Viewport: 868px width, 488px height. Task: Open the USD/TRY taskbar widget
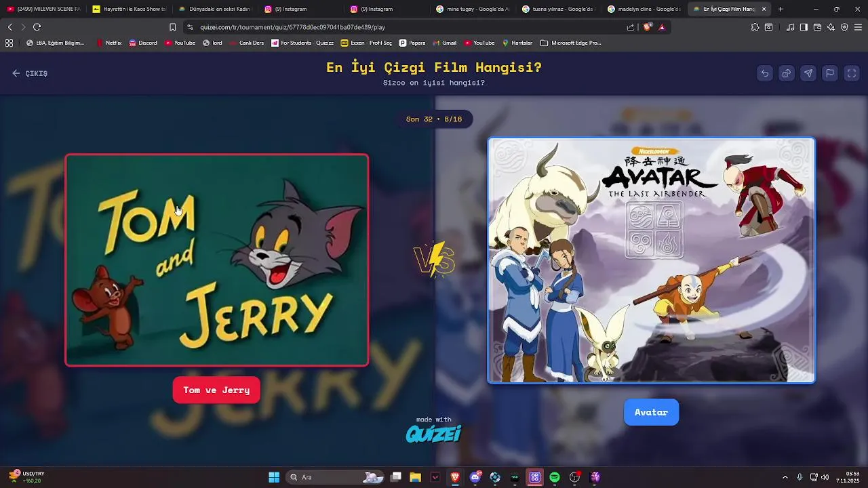(26, 477)
